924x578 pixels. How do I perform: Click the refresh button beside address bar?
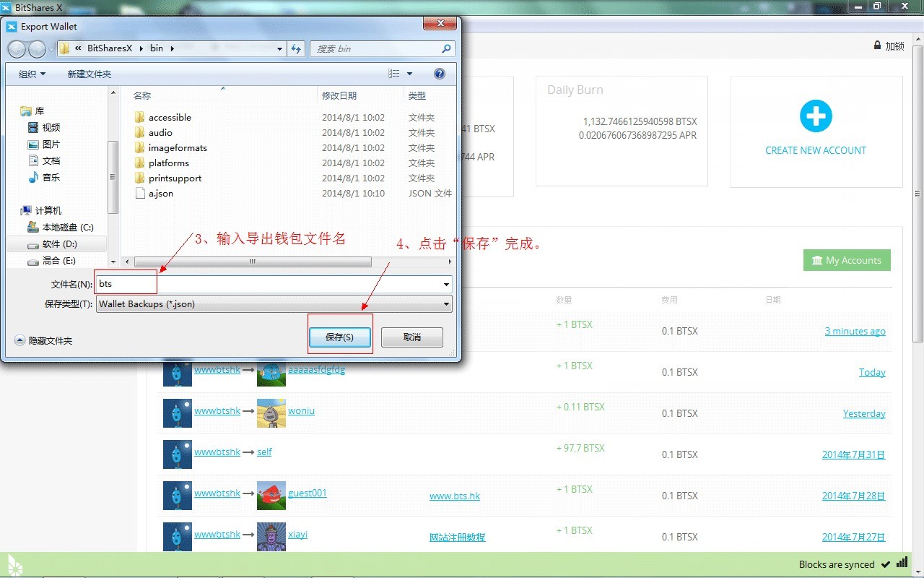(x=296, y=48)
